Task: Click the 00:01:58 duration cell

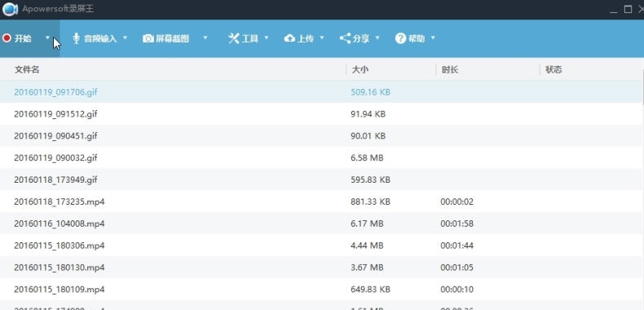Action: (457, 224)
